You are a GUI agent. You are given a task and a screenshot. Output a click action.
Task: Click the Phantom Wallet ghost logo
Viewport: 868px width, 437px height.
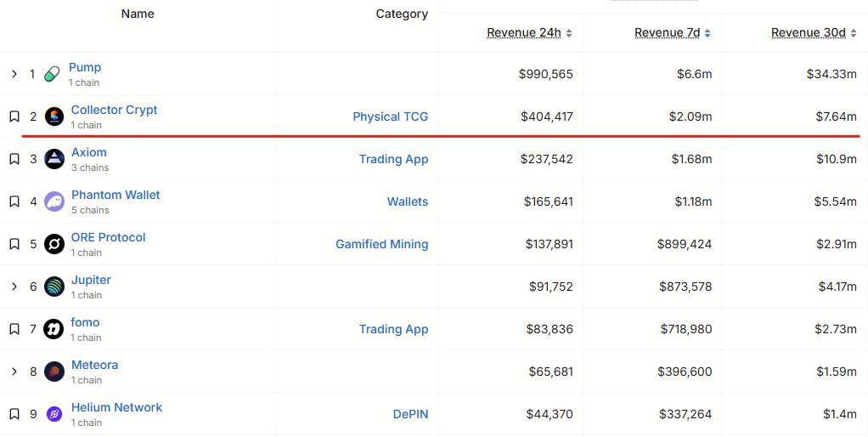(54, 201)
